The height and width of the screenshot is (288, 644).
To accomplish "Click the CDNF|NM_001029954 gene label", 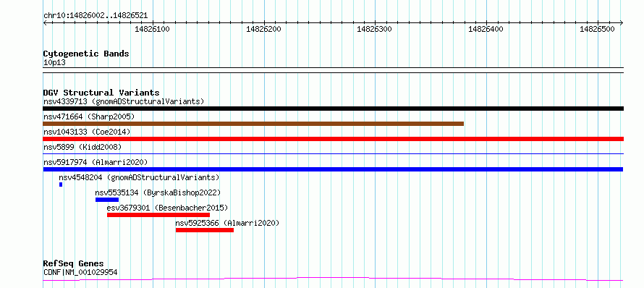I will pos(80,272).
